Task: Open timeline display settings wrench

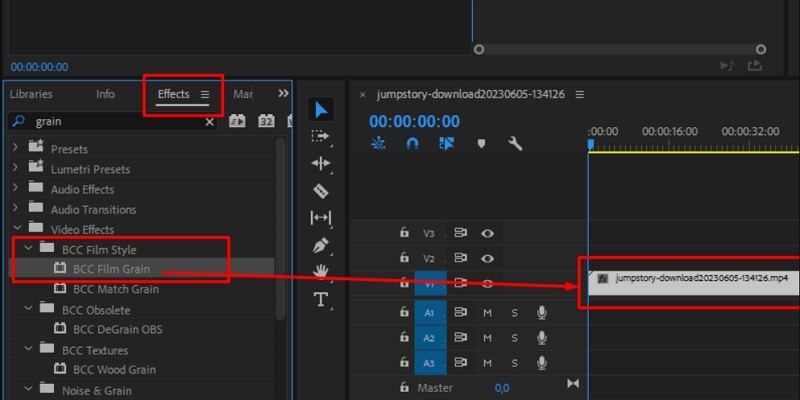Action: pos(515,143)
